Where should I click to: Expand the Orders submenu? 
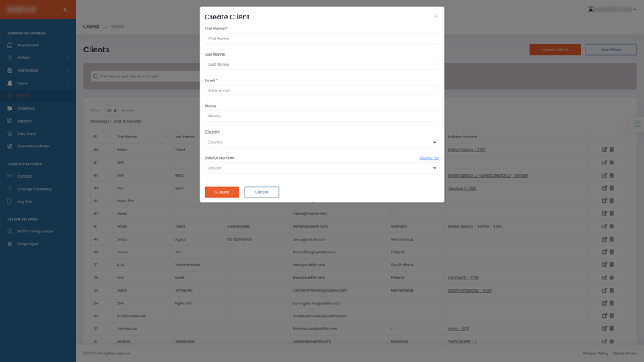pos(67,58)
